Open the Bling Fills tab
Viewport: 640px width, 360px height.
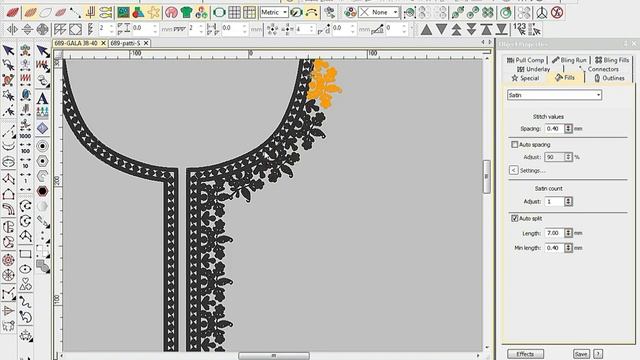pos(611,60)
